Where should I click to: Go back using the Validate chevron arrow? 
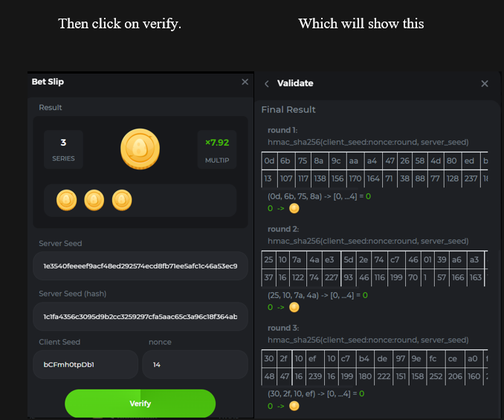point(267,84)
